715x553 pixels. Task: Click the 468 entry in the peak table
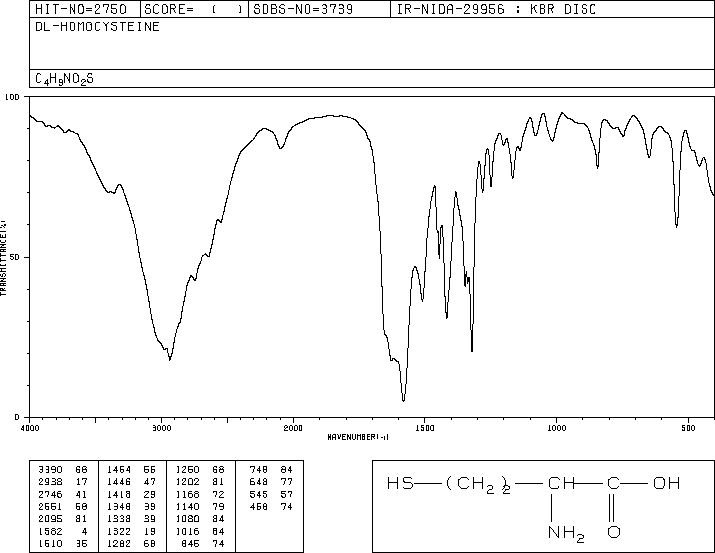click(x=259, y=506)
